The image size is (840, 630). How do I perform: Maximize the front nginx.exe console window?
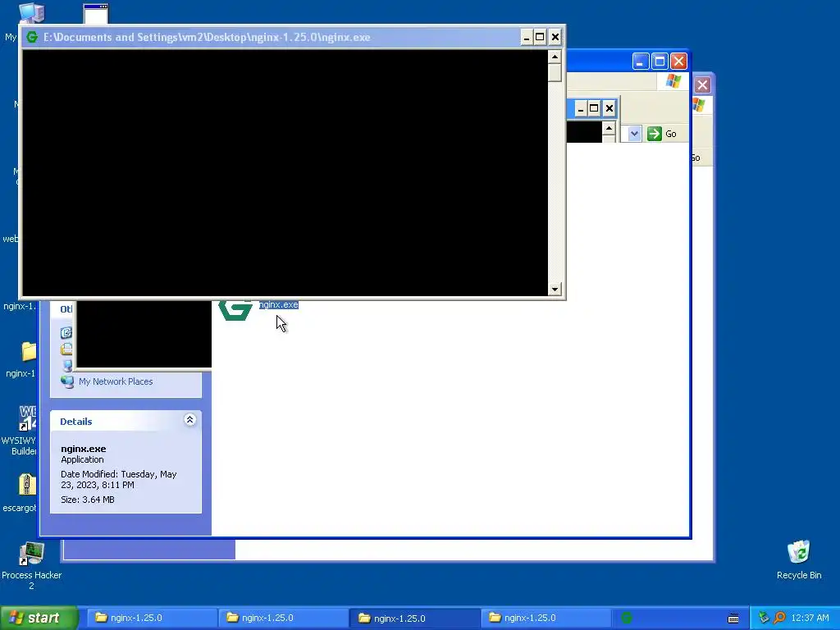click(x=540, y=37)
